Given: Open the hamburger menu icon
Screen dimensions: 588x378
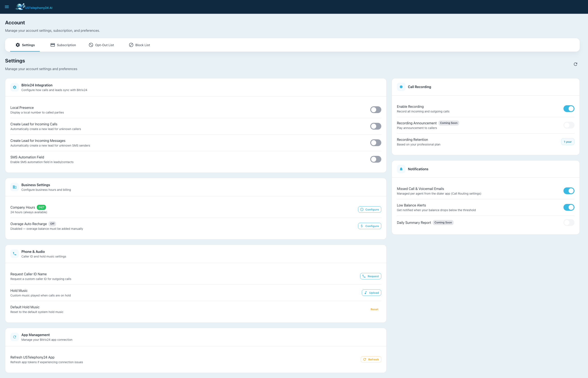Looking at the screenshot, I should (x=7, y=7).
